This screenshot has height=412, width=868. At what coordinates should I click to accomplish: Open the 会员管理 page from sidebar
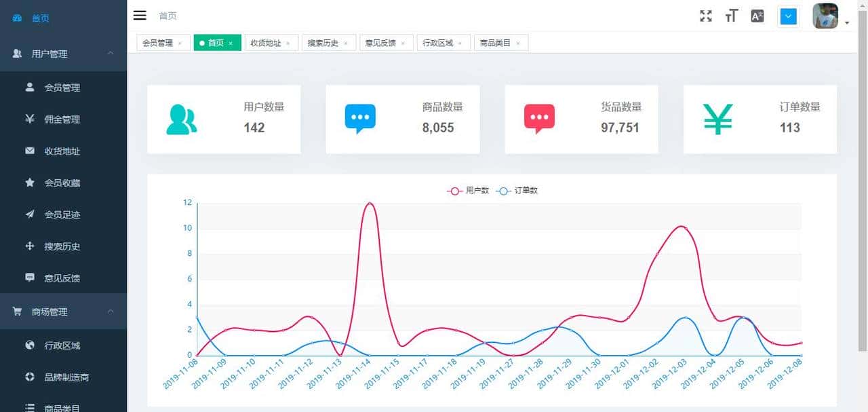pos(63,87)
